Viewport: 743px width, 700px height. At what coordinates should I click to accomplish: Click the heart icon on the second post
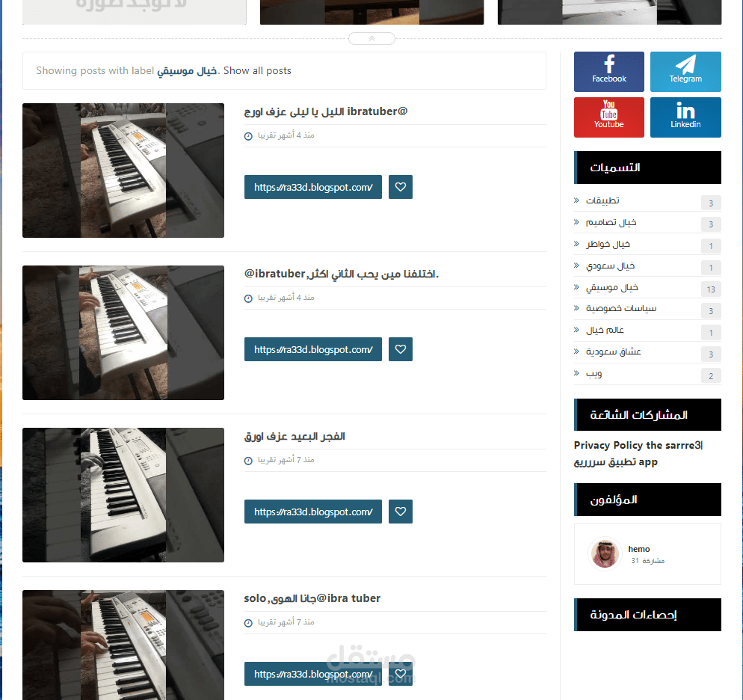tap(401, 349)
